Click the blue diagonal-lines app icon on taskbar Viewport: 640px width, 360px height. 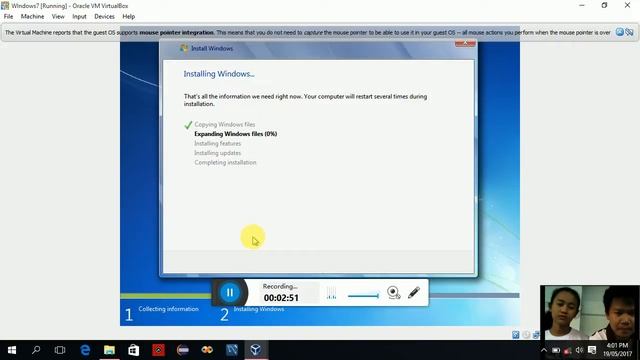[231, 350]
